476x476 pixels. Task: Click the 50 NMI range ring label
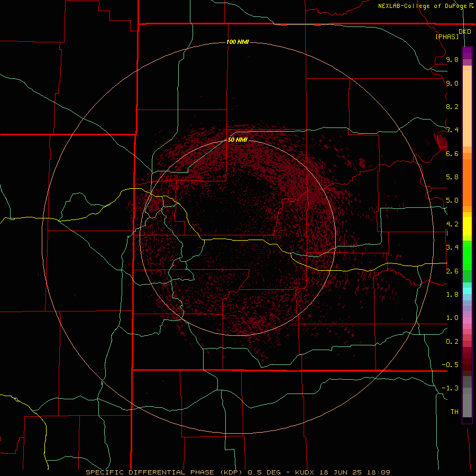[x=237, y=140]
